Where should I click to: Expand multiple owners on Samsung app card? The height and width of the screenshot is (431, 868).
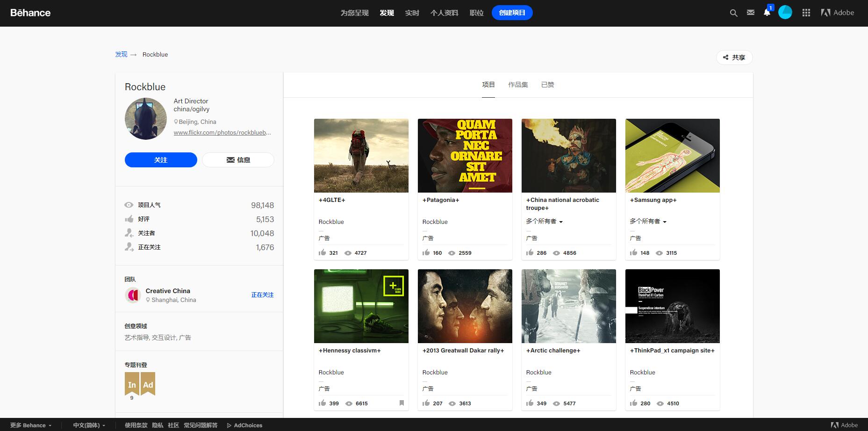pyautogui.click(x=648, y=221)
